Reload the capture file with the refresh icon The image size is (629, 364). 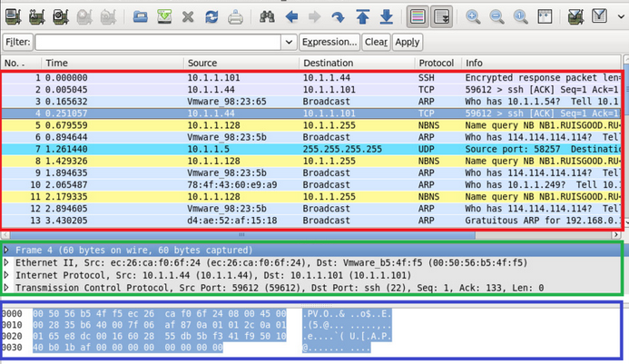(x=211, y=17)
